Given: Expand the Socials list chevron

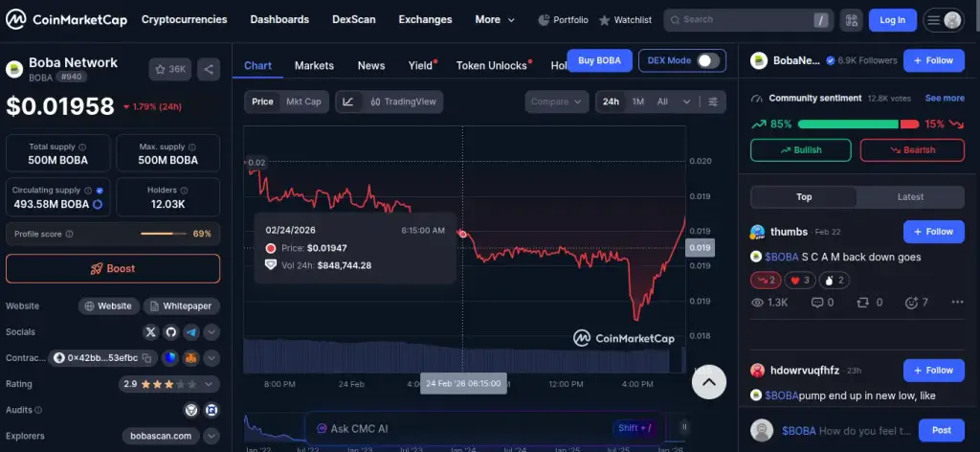Looking at the screenshot, I should [212, 332].
